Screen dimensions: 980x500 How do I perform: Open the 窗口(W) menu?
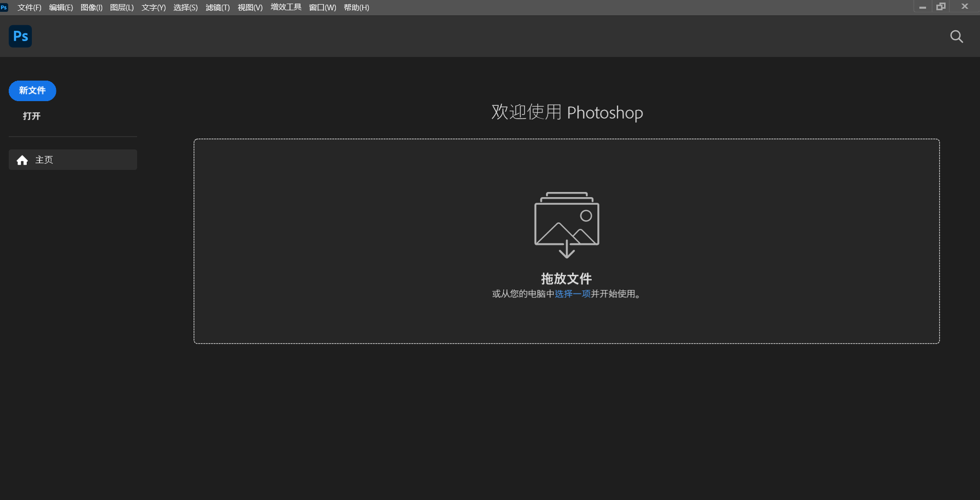point(323,7)
